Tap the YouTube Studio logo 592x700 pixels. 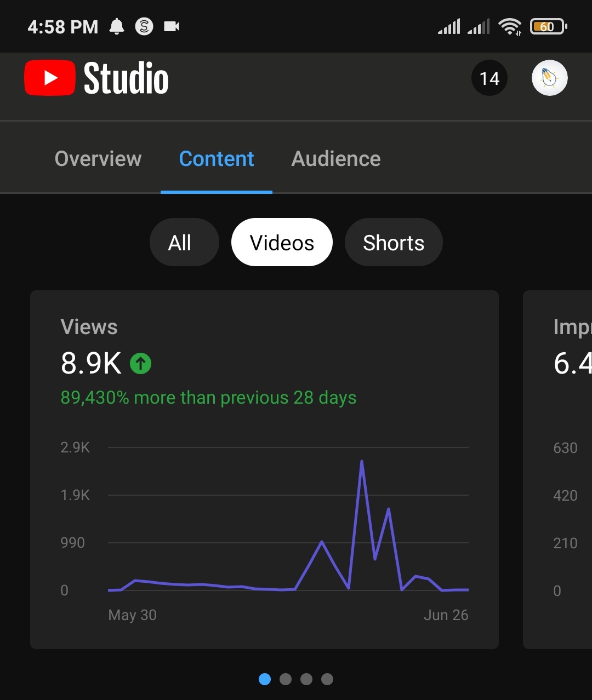(x=96, y=78)
